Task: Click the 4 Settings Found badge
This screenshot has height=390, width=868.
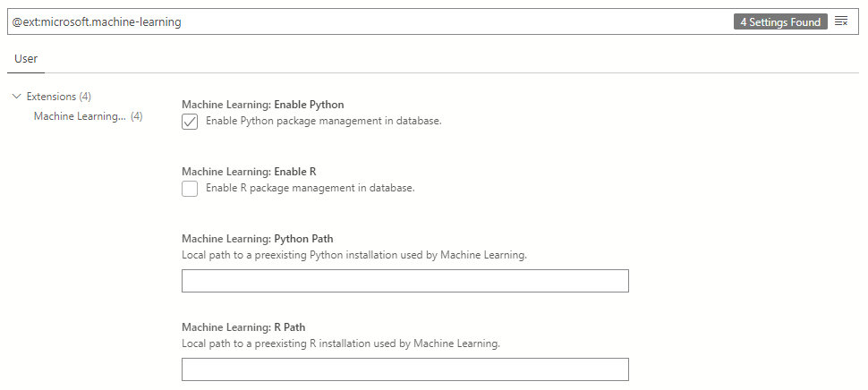Action: pyautogui.click(x=780, y=21)
